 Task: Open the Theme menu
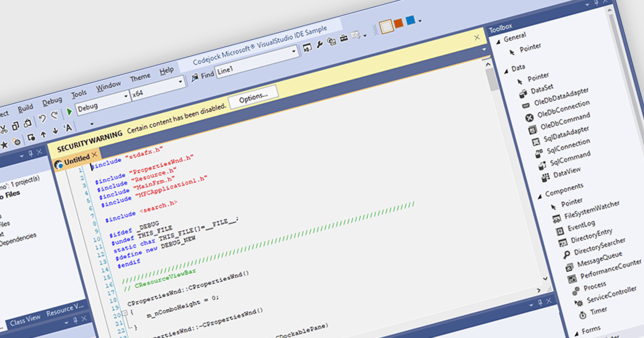point(140,77)
